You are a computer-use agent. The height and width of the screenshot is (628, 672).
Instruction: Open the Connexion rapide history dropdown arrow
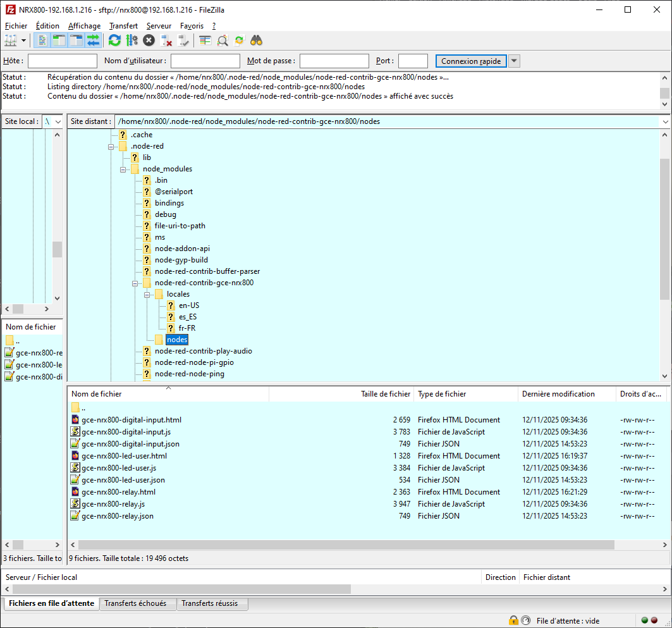514,61
